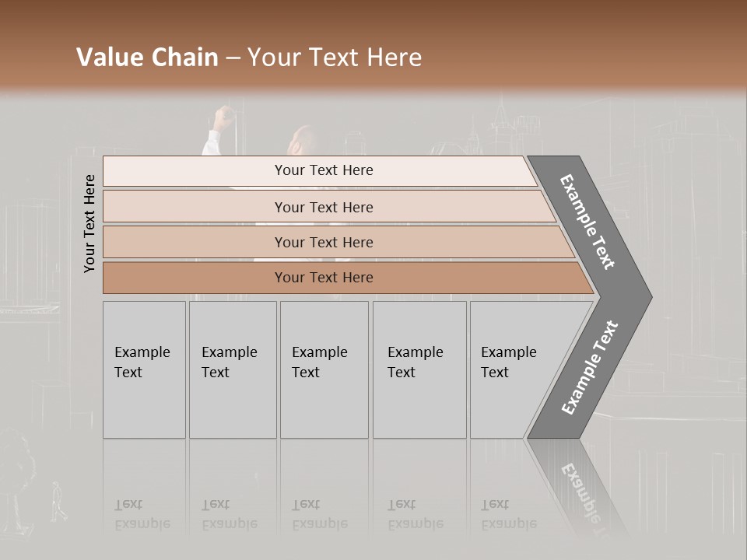Screen dimensions: 747x560
Task: Select the fourth Example Text column box
Action: point(419,369)
